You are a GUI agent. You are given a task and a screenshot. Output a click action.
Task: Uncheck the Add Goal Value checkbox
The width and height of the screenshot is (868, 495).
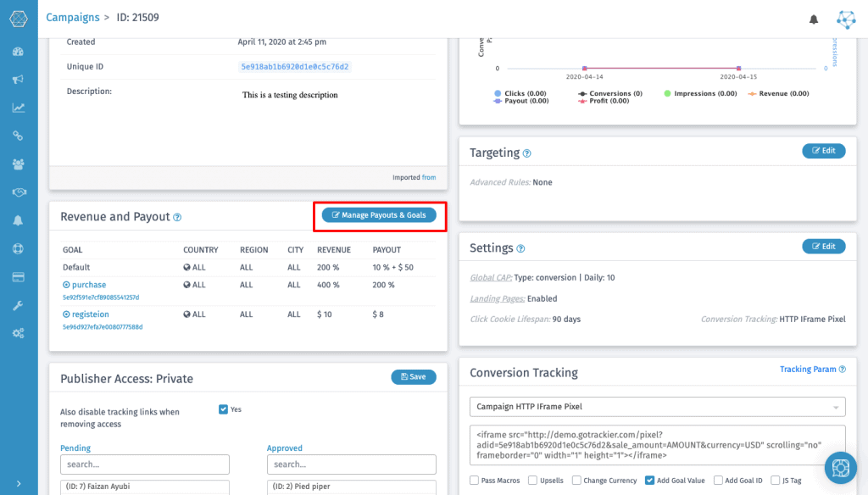pyautogui.click(x=650, y=481)
